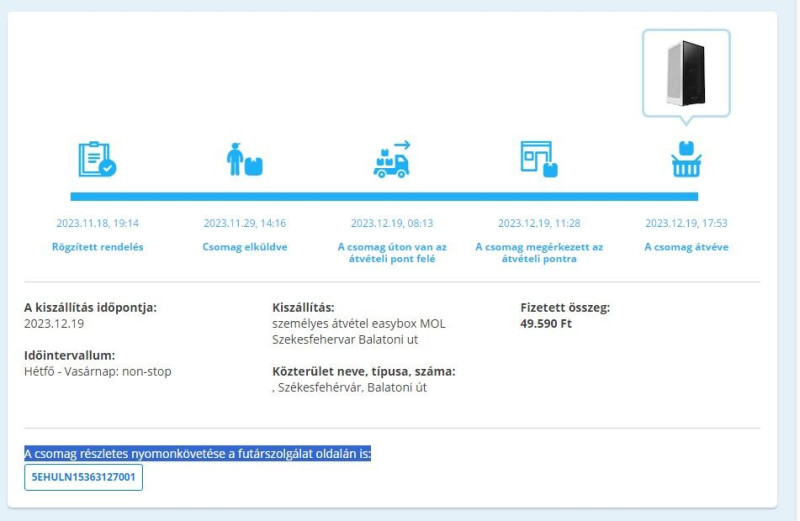This screenshot has width=800, height=521.
Task: Click 'Hétfő - Vasárnap: non-stop' text
Action: pos(97,371)
